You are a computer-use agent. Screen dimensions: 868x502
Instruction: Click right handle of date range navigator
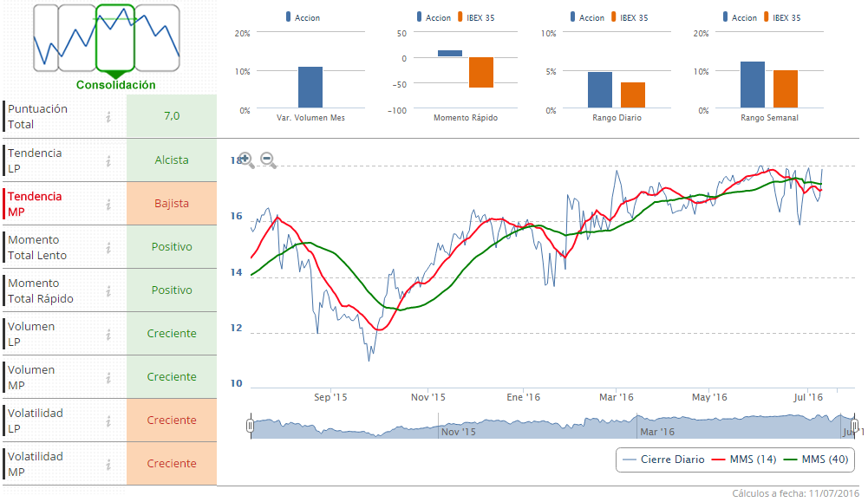(x=855, y=426)
